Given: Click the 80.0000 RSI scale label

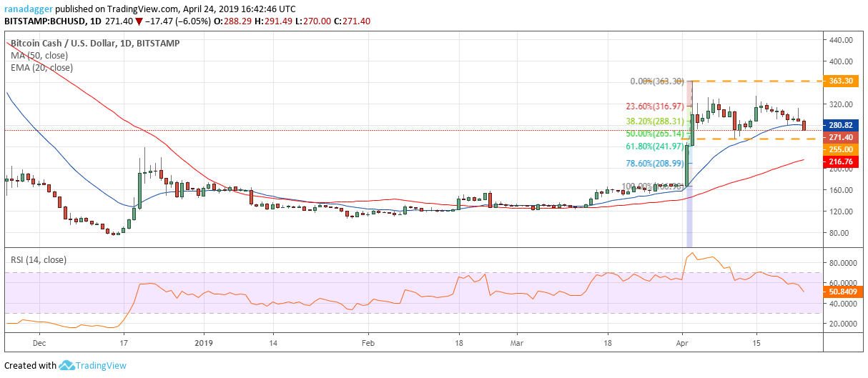Looking at the screenshot, I should point(844,264).
